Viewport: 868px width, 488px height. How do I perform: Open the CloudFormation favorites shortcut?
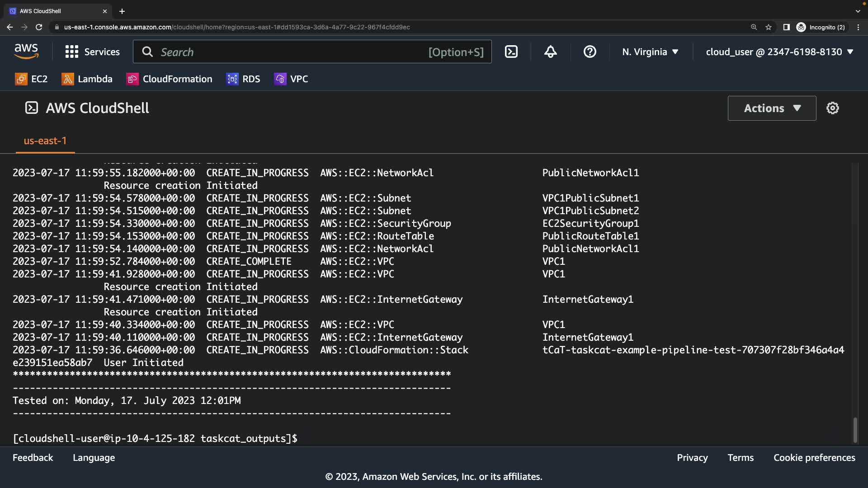click(169, 79)
